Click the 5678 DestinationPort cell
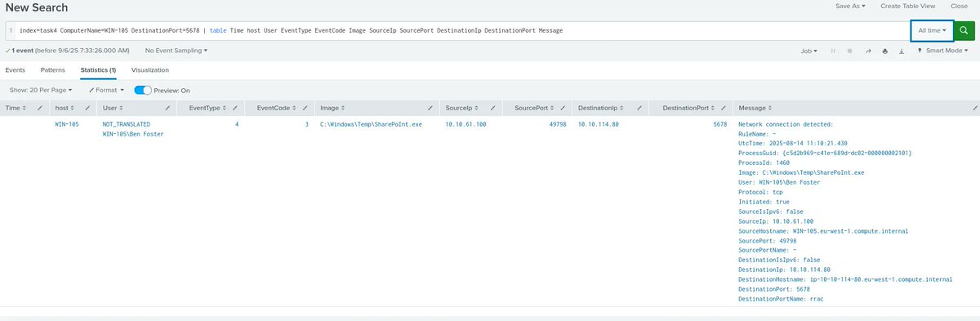The width and height of the screenshot is (980, 321). point(719,124)
